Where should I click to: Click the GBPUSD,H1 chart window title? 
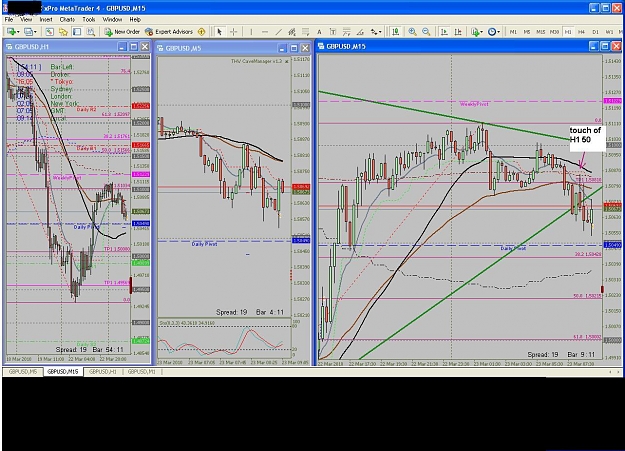[x=31, y=47]
